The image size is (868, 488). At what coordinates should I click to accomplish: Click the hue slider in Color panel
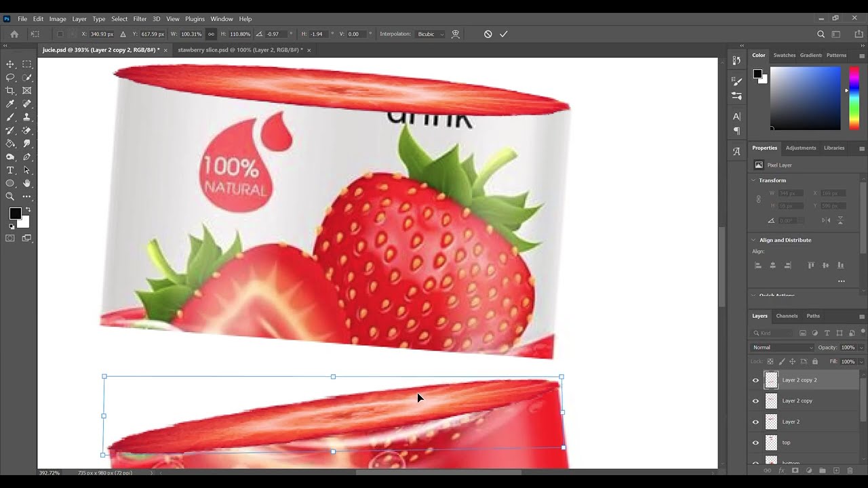(x=854, y=98)
